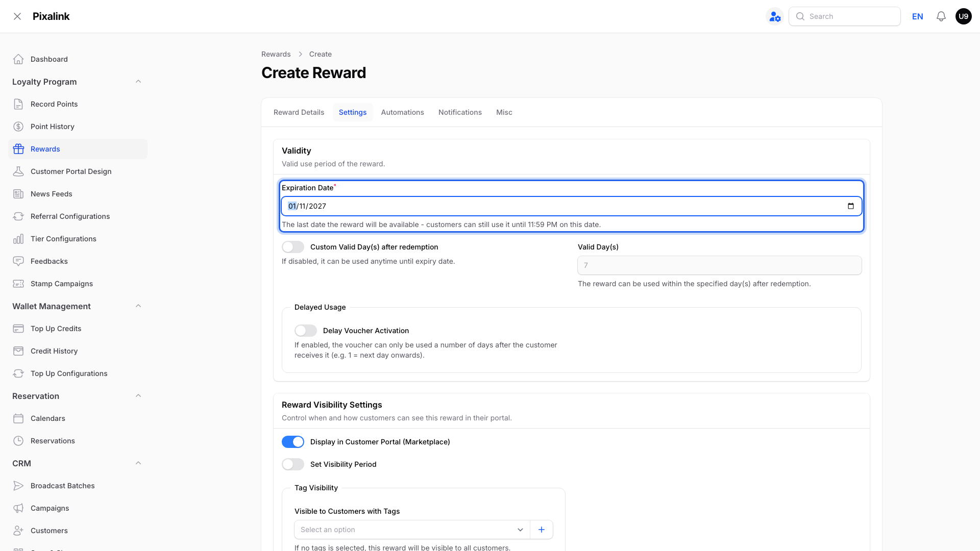Click the Customer Portal Design flask icon

[18, 171]
